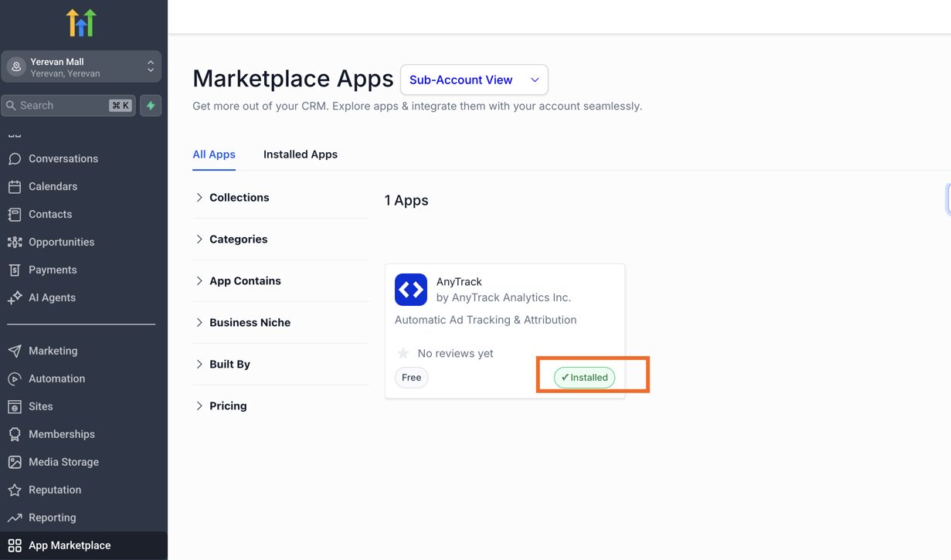Click the Search field in the sidebar
Viewport: 951px width, 560px height.
tap(69, 105)
